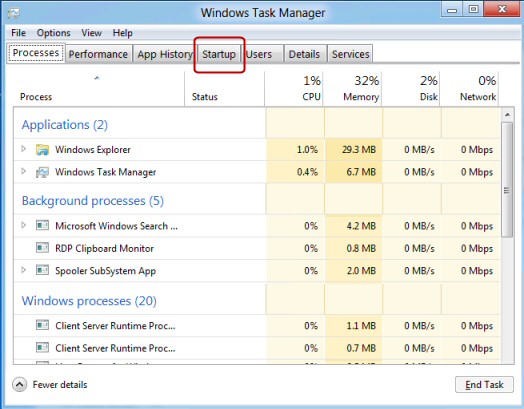This screenshot has height=409, width=524.
Task: Click the icon of the 1.1 MB Client Server Runtime row
Action: (x=42, y=325)
